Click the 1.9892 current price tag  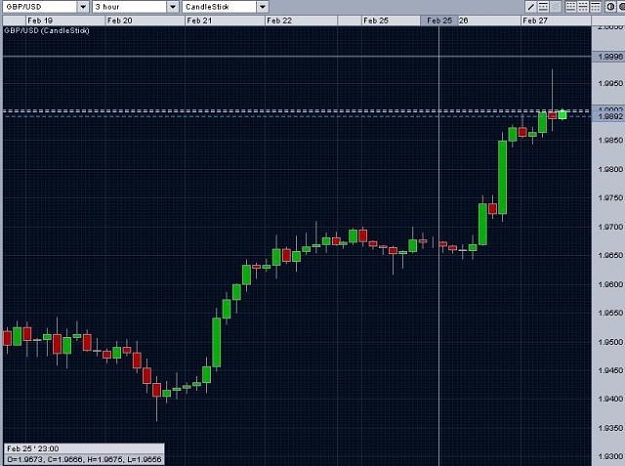click(x=608, y=116)
